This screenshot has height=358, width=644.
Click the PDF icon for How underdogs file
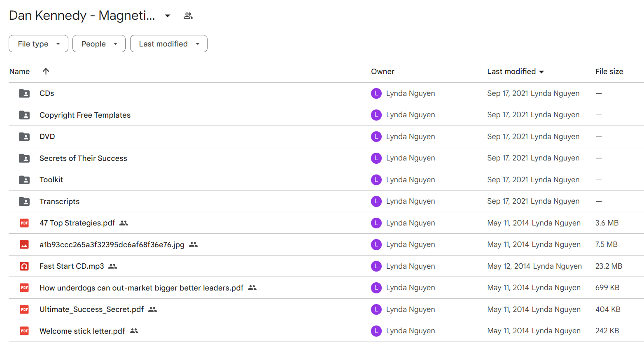click(24, 288)
